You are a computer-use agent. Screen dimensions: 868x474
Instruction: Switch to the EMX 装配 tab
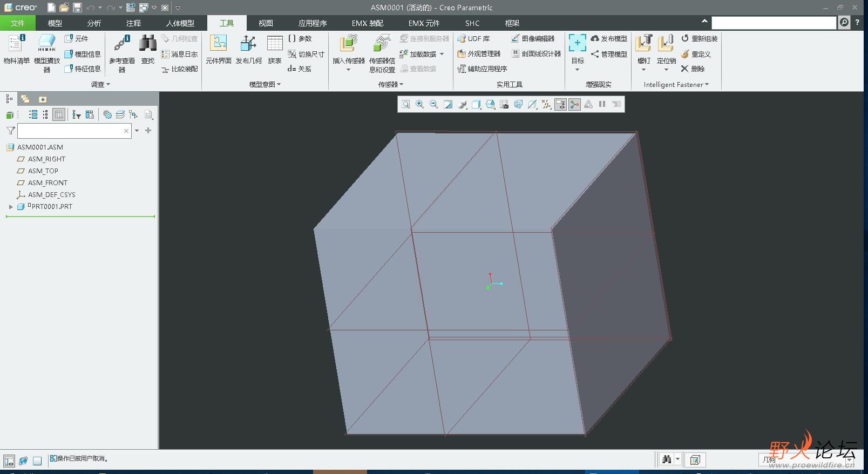(367, 23)
